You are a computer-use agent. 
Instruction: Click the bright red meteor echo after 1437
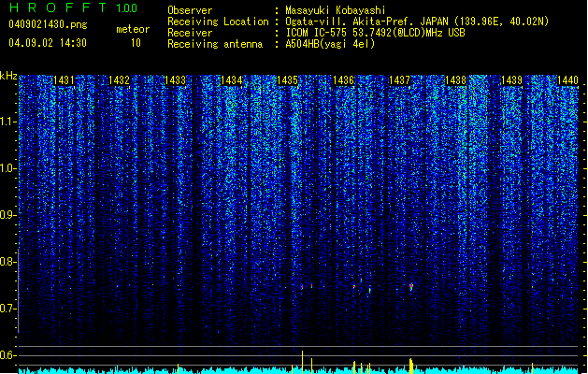pyautogui.click(x=411, y=287)
